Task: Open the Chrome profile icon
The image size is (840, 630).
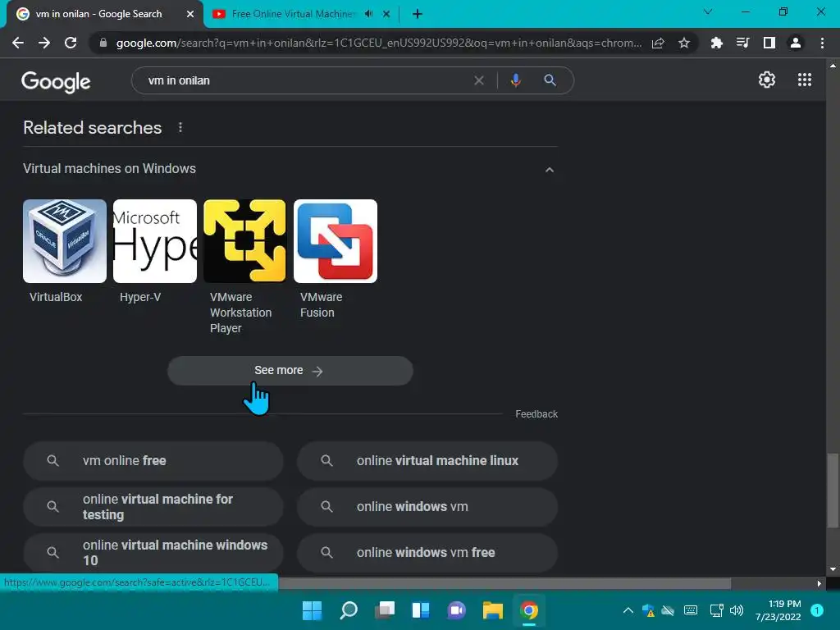Action: click(796, 43)
